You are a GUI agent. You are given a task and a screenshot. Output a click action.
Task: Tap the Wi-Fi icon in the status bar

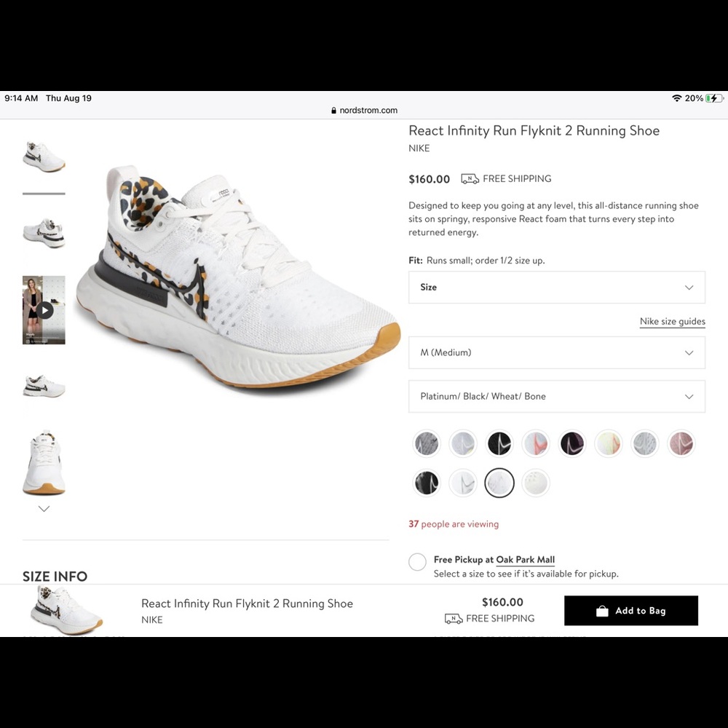(x=676, y=98)
